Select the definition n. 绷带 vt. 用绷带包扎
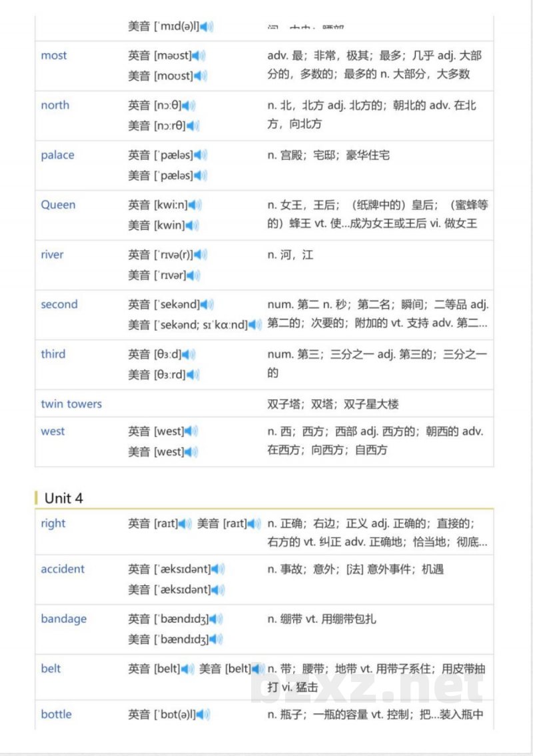 tap(322, 619)
